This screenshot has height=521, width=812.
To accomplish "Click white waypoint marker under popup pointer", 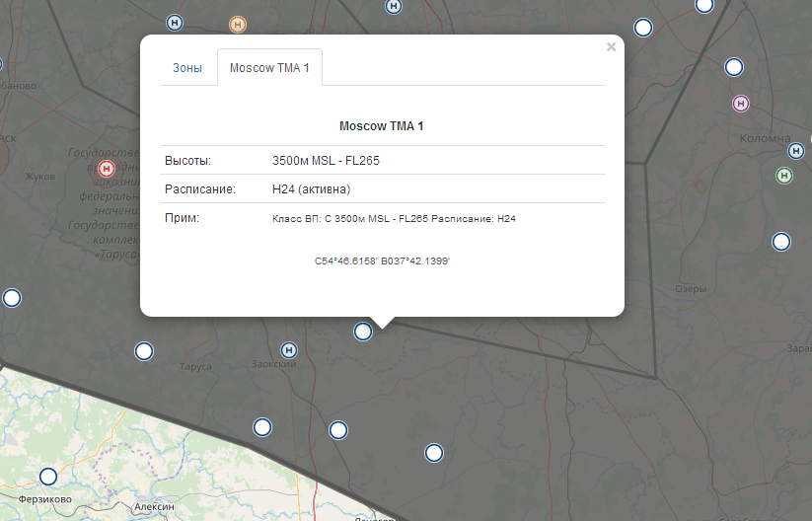I will tap(363, 332).
